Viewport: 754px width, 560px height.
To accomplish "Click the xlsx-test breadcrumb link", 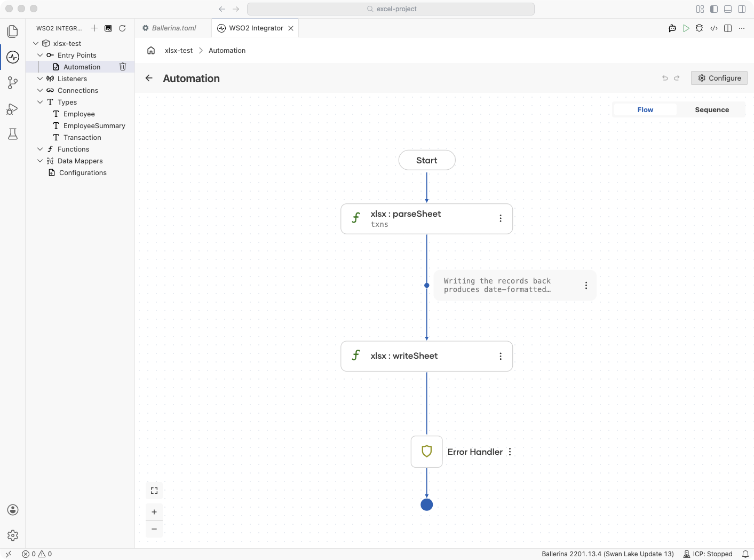I will coord(179,51).
